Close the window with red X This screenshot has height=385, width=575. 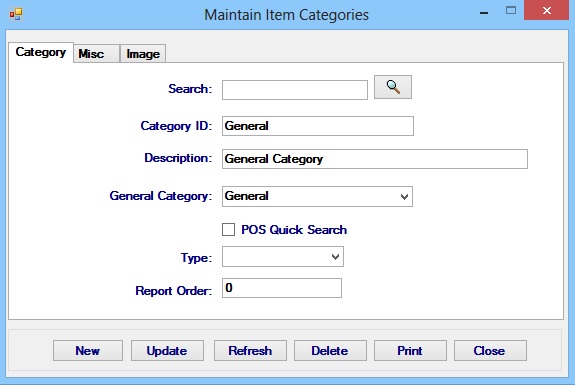546,11
